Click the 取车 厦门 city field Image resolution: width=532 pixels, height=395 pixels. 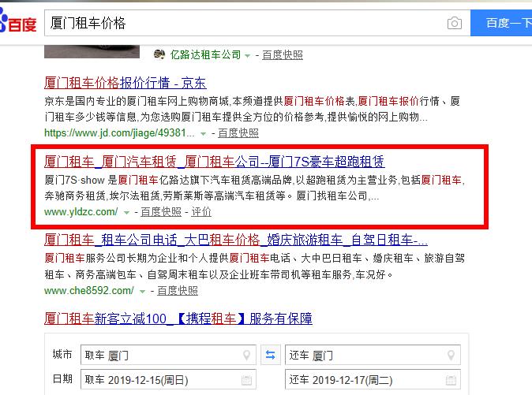pyautogui.click(x=168, y=355)
